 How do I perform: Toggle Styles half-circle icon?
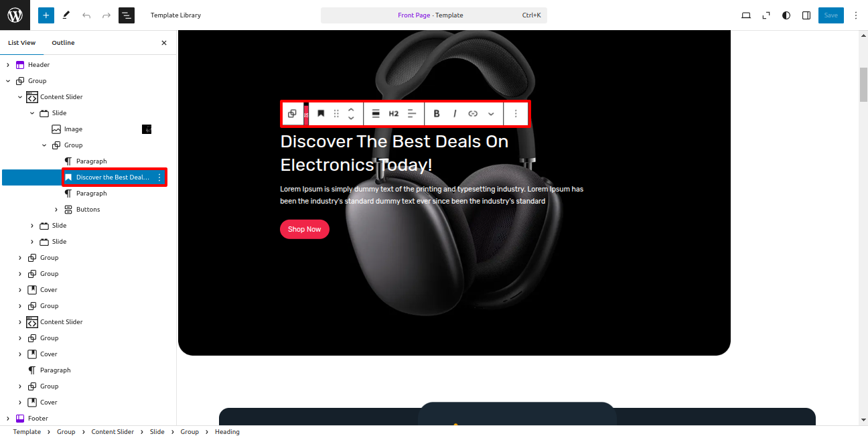point(786,15)
